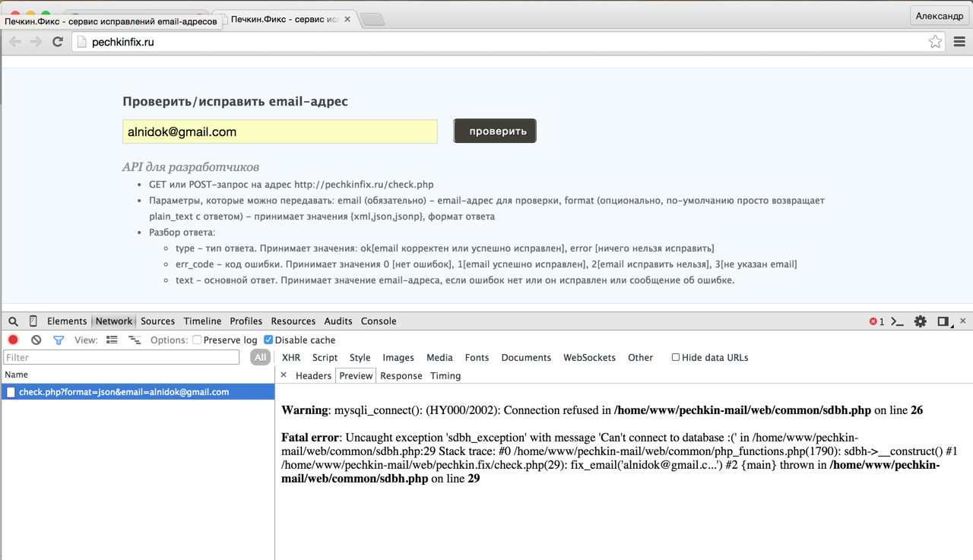Switch to large request rows view
This screenshot has width=973, height=560.
click(112, 340)
